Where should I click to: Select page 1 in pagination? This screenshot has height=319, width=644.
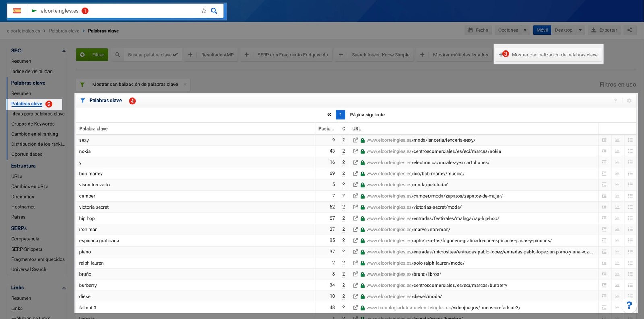(341, 115)
